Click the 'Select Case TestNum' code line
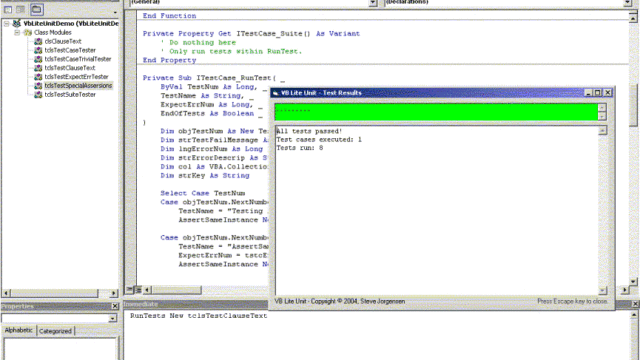 tap(203, 193)
